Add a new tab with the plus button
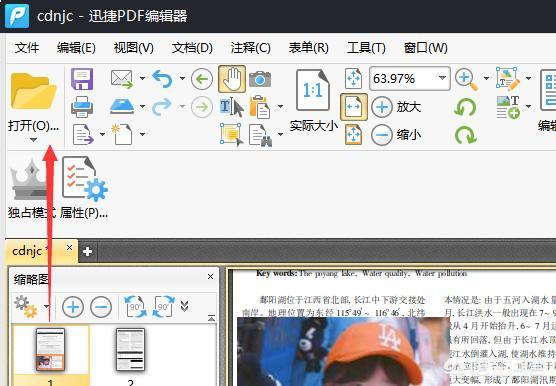The image size is (556, 386). click(87, 252)
